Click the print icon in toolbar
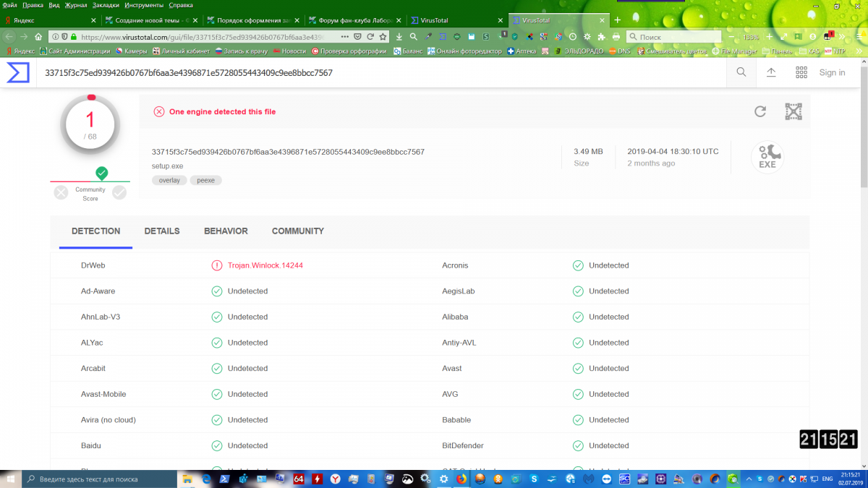 616,36
